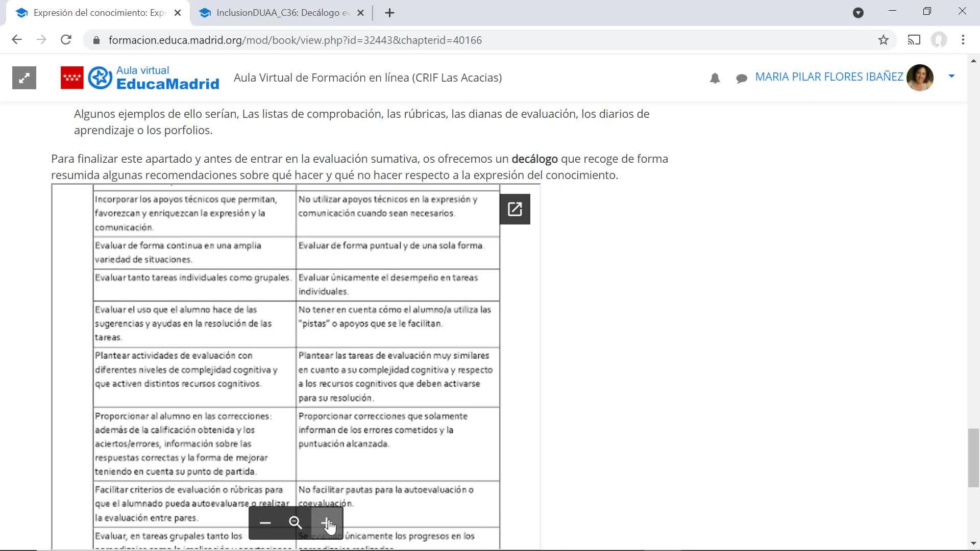980x551 pixels.
Task: Go forward in browser history
Action: pos(41,40)
